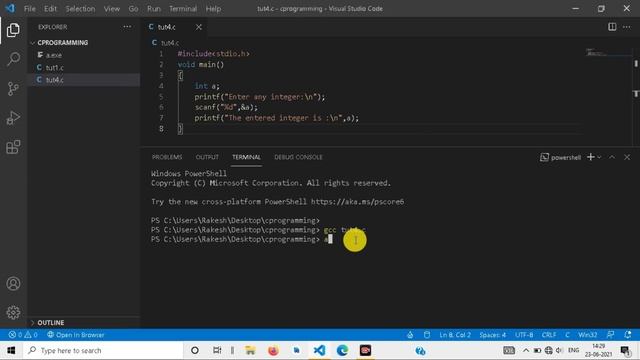
Task: Open the Explorer view in activity bar
Action: tap(13, 30)
